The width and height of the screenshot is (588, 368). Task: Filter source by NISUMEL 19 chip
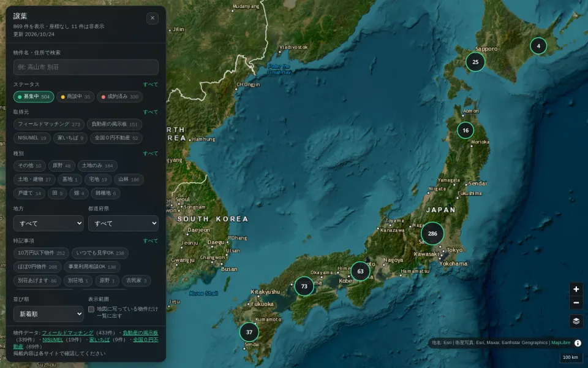[32, 138]
